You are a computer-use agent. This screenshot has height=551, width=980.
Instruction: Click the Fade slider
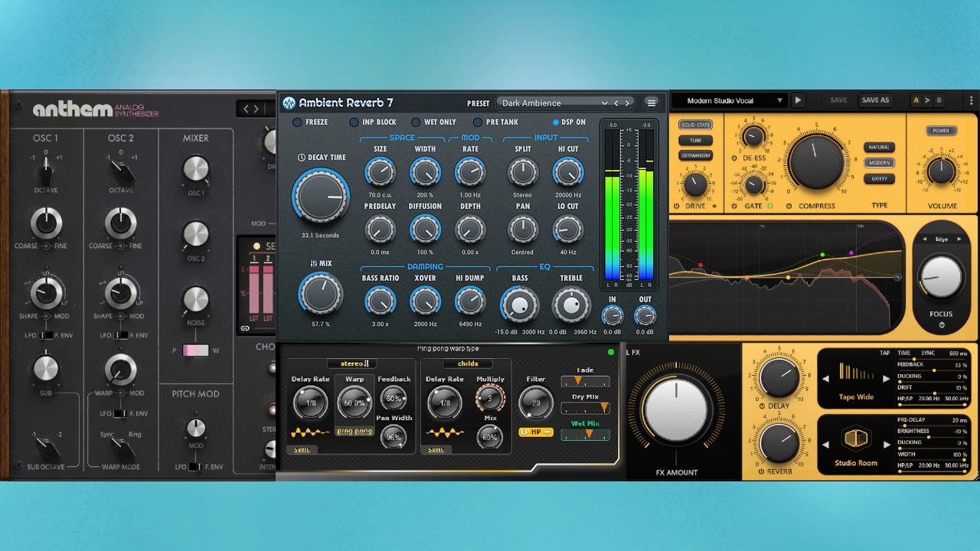[x=585, y=381]
